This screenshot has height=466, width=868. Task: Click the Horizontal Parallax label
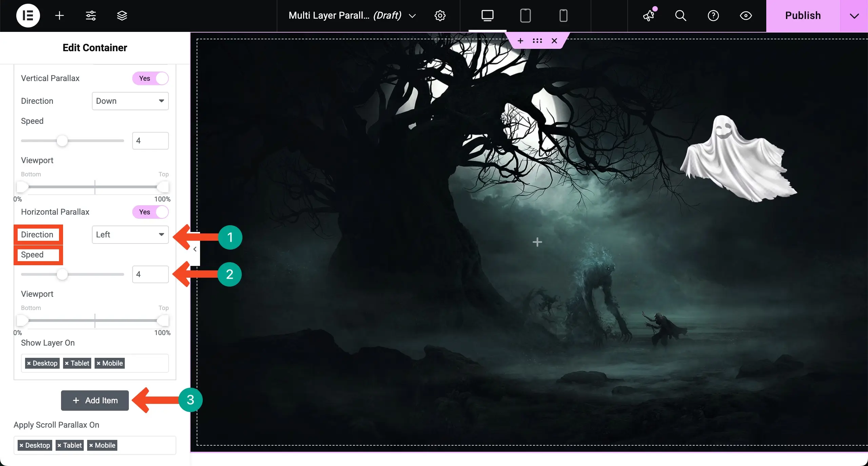[55, 212]
